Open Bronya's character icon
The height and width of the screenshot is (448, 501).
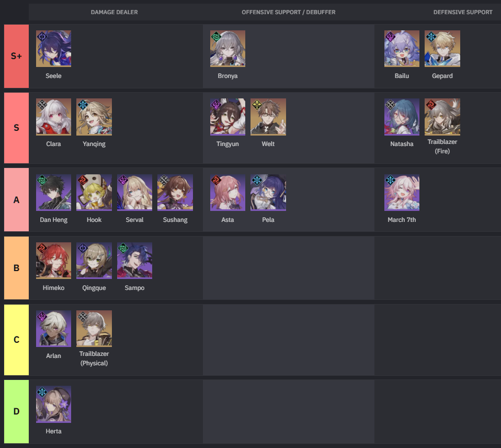pos(227,49)
